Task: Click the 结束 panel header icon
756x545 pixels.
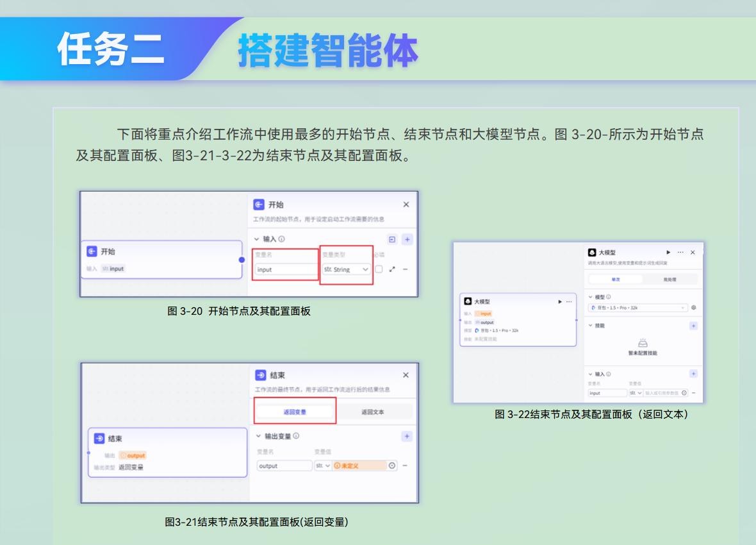Action: pyautogui.click(x=260, y=375)
